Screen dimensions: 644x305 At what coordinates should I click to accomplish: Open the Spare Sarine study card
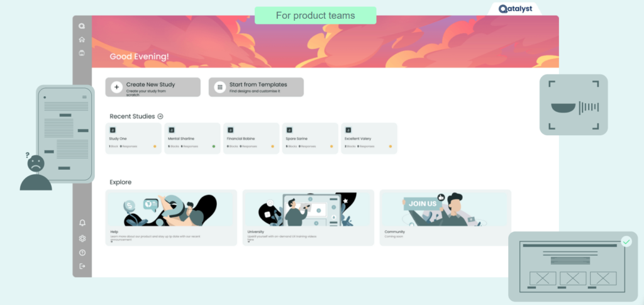click(x=310, y=138)
